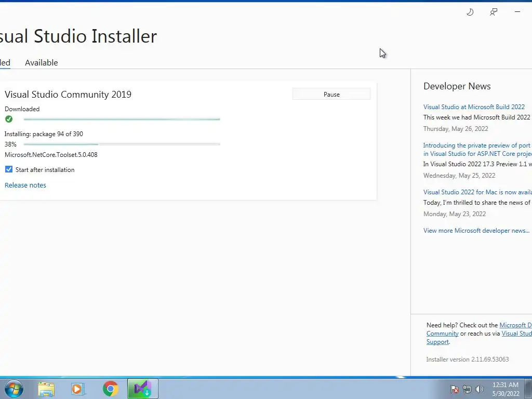Click the completed download progress bar
Viewport: 532px width, 399px height.
coord(122,119)
